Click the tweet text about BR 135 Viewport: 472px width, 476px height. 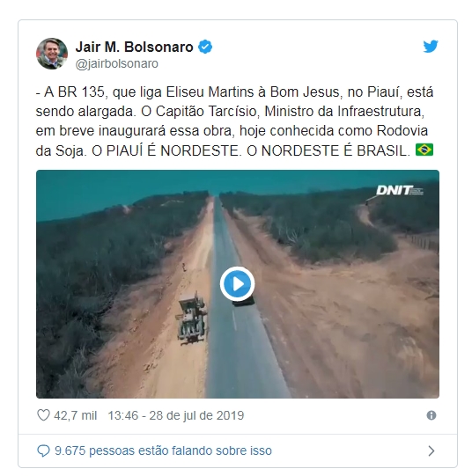pyautogui.click(x=234, y=121)
